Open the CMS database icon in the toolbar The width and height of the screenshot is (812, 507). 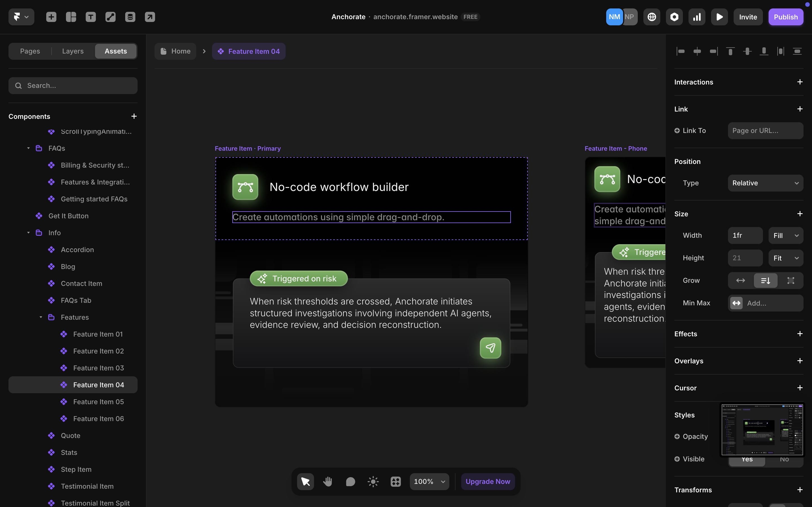[x=130, y=17]
